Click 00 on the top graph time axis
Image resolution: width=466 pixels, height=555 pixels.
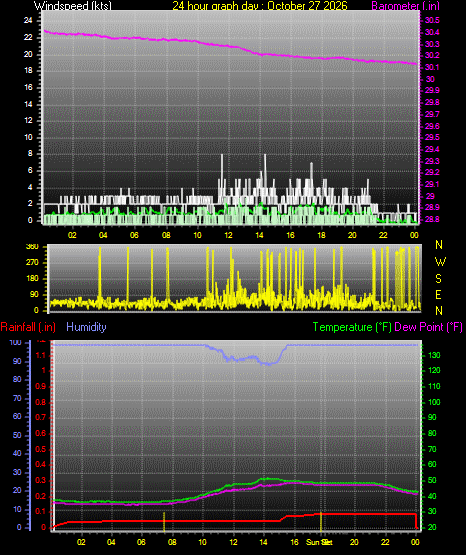point(414,235)
